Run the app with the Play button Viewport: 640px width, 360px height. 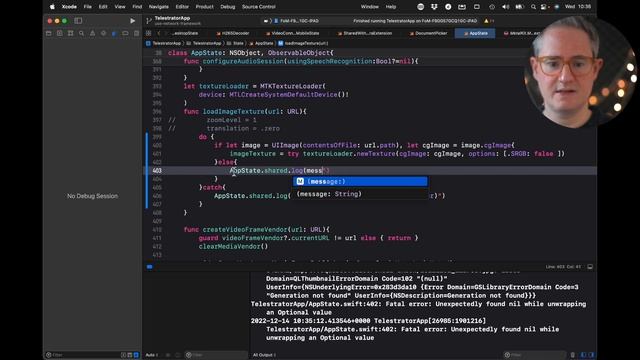132,20
